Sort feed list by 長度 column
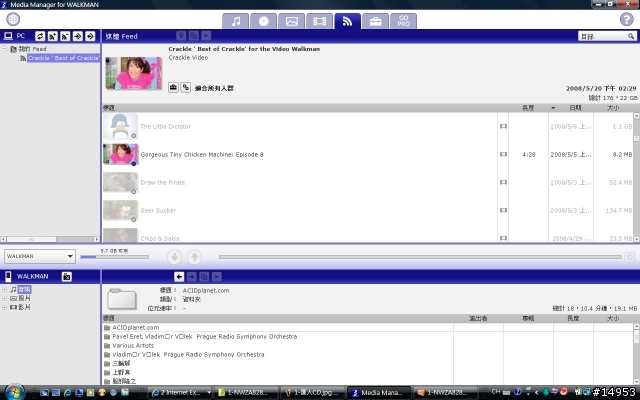Screen dimensions: 640x400 point(528,108)
